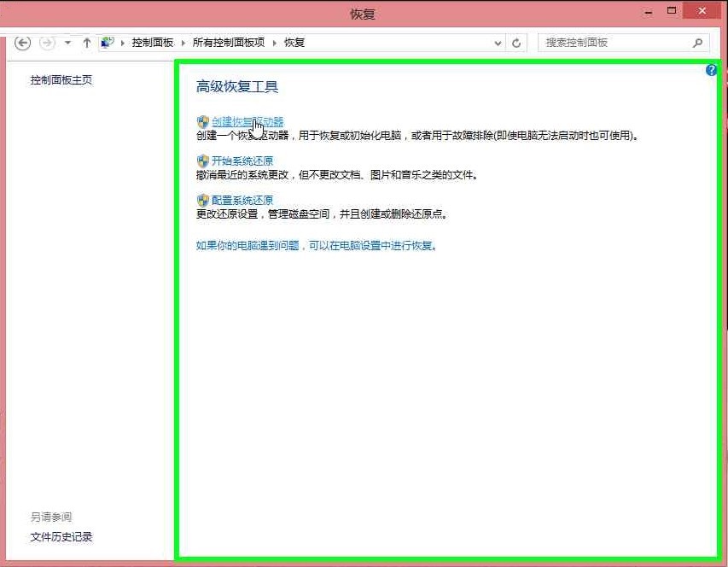Follow the 如果你的电脑遇到问题 PC settings link

(x=316, y=245)
